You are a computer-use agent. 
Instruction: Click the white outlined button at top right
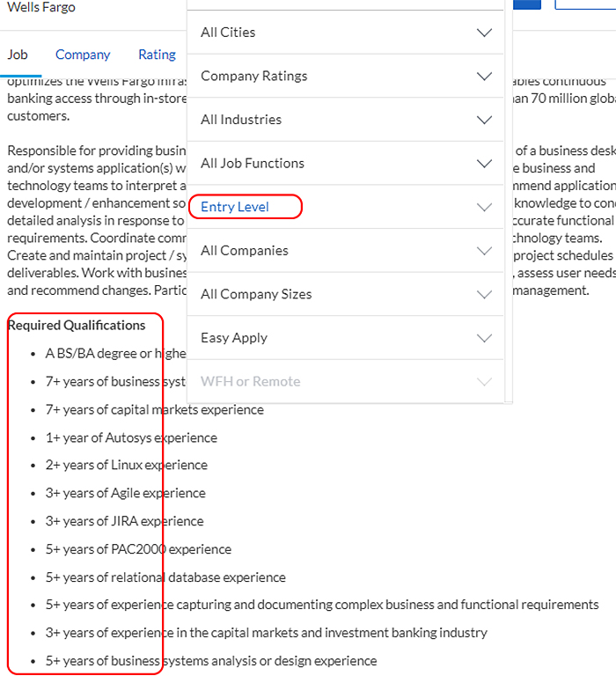point(585,4)
